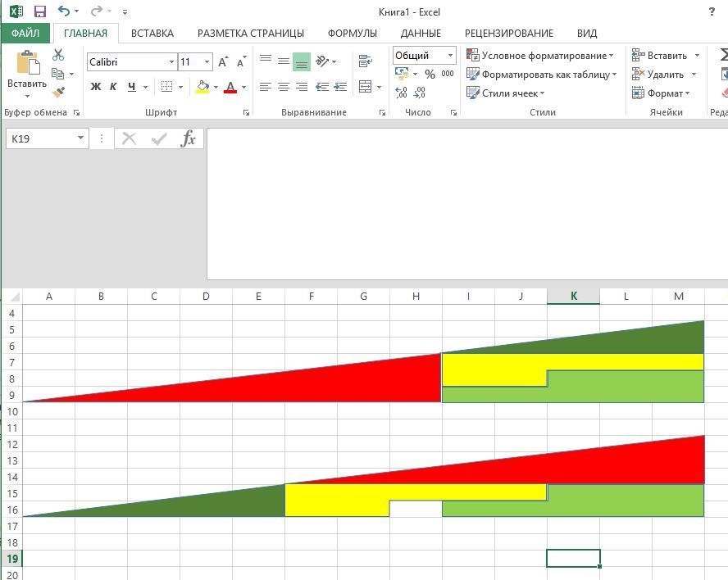Click the Increase Indent icon
The image size is (728, 580).
(x=340, y=87)
